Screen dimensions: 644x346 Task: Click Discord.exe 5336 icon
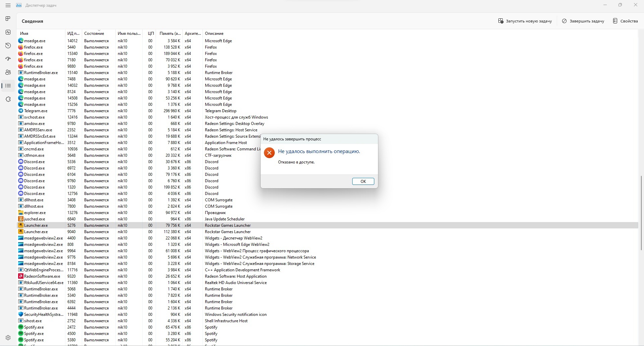click(20, 162)
